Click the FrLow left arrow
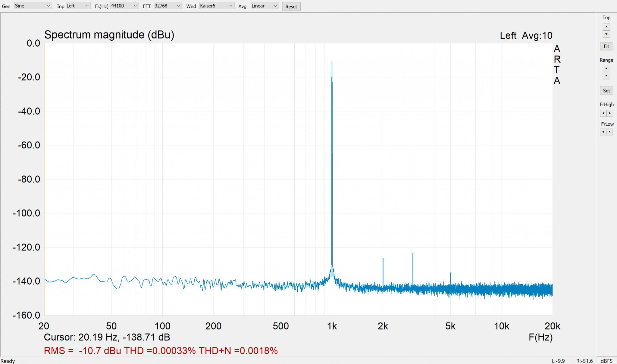 click(x=603, y=132)
